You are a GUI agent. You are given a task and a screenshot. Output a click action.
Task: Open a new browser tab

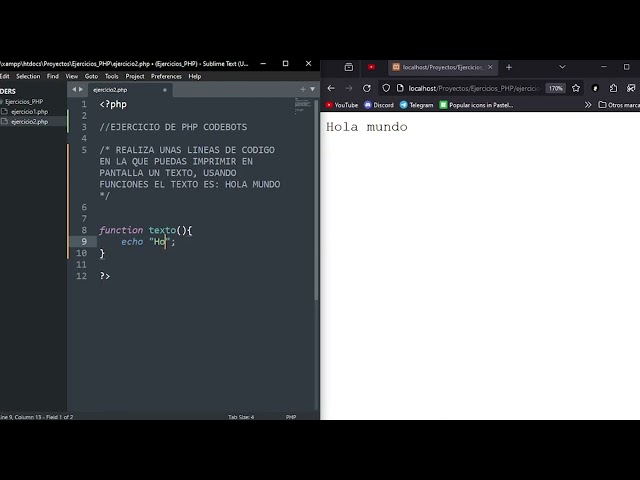[x=509, y=67]
